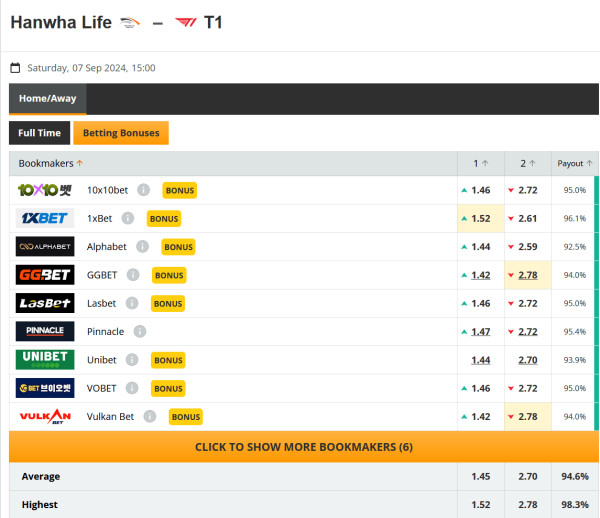Click the BONUS badge for Alphabet
600x518 pixels.
tap(178, 247)
